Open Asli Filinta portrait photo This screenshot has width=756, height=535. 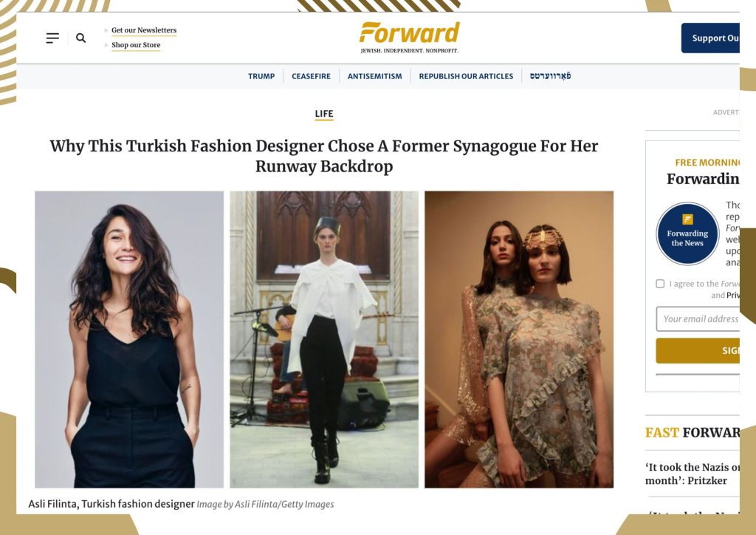[129, 339]
